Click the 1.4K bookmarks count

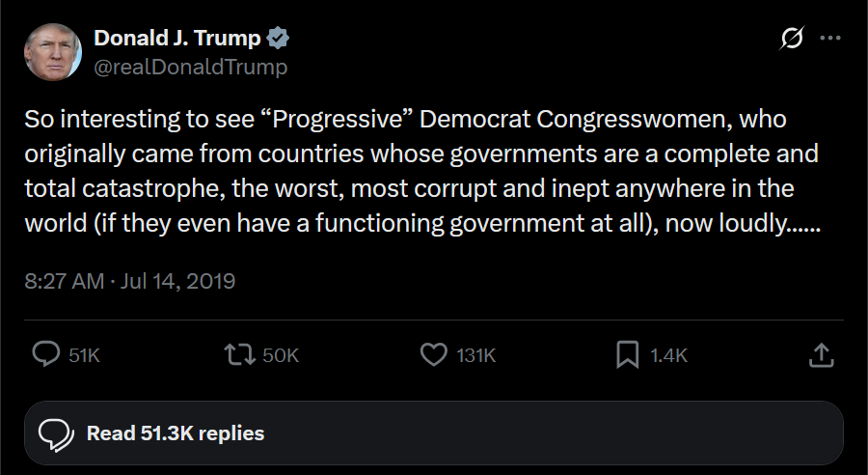(668, 355)
